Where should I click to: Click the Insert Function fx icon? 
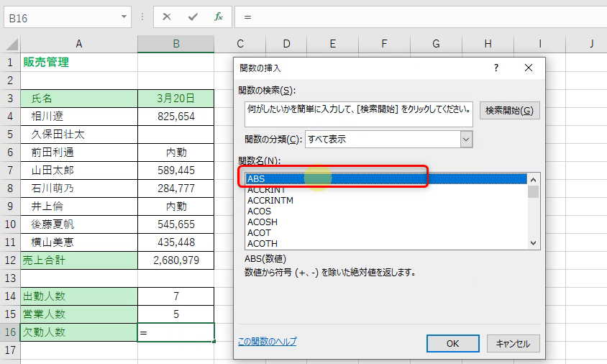(218, 17)
